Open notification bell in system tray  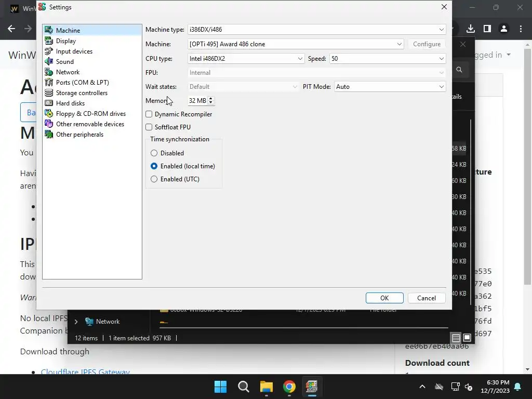point(518,387)
